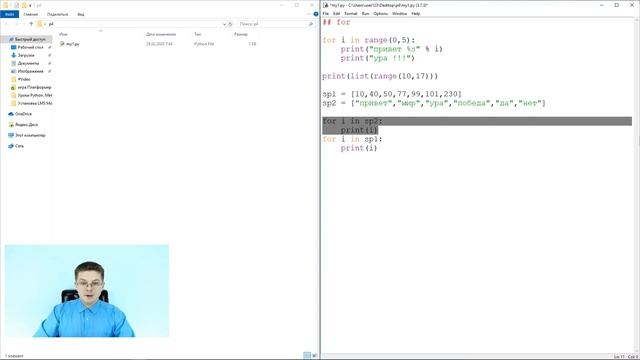The image size is (640, 360).
Task: Open the Format menu in IDLE
Action: (351, 13)
